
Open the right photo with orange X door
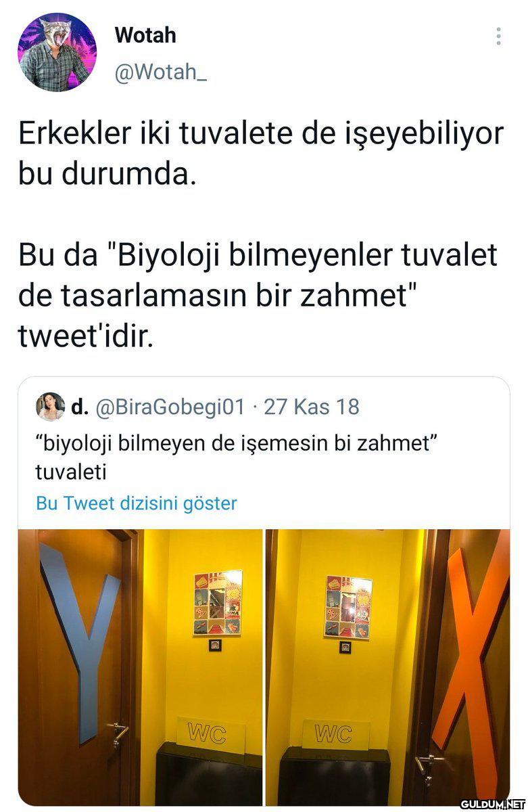click(388, 667)
